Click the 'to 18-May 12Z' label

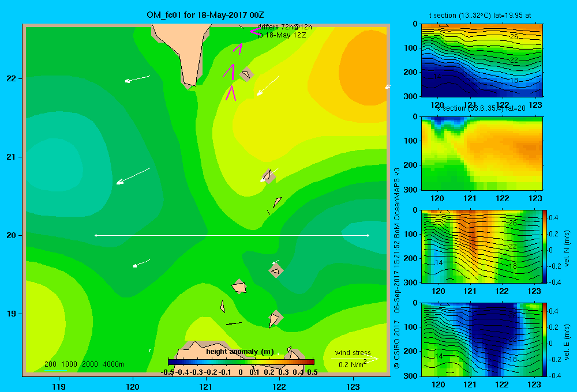tap(282, 35)
